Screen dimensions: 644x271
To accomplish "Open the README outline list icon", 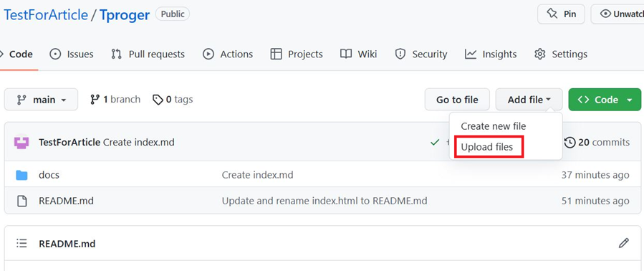I will click(21, 244).
